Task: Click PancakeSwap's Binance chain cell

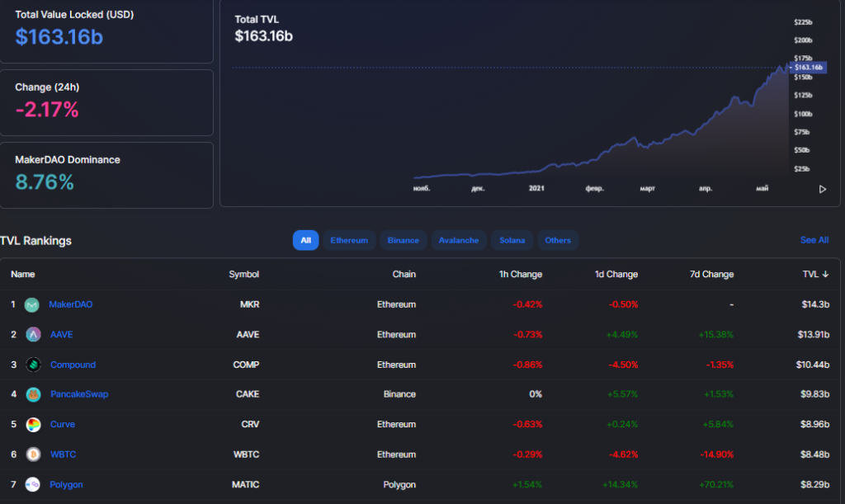Action: (x=399, y=394)
